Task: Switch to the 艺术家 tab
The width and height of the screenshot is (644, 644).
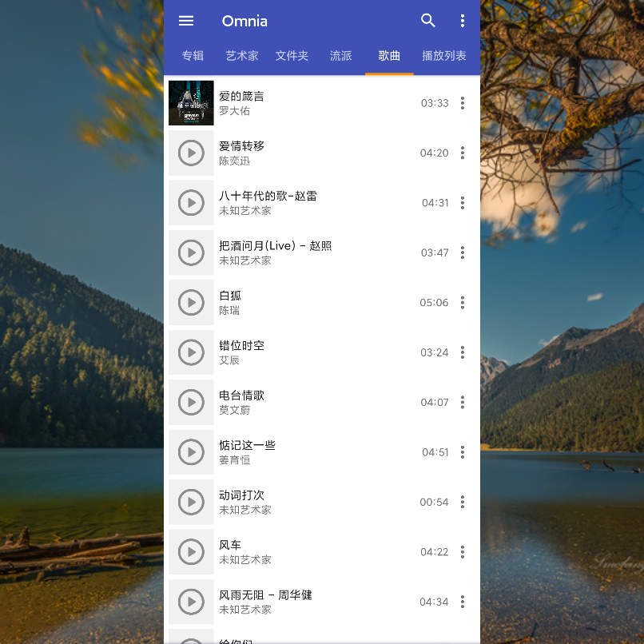Action: point(242,56)
